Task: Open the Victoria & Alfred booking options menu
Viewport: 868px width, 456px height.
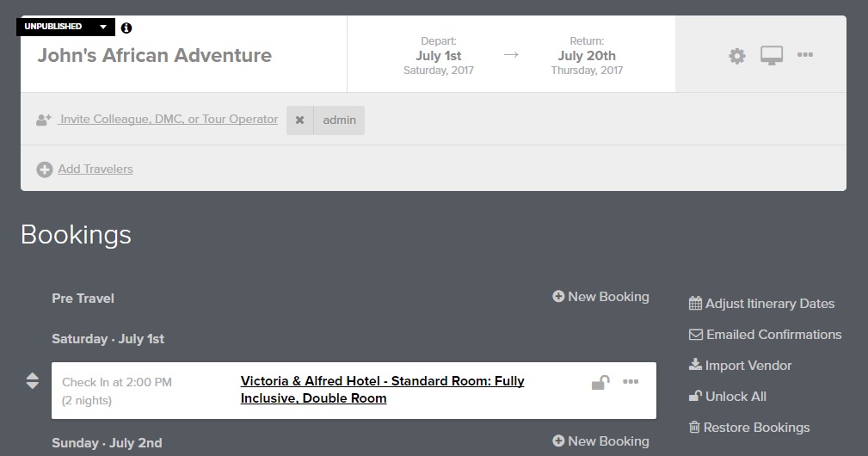Action: pos(631,381)
